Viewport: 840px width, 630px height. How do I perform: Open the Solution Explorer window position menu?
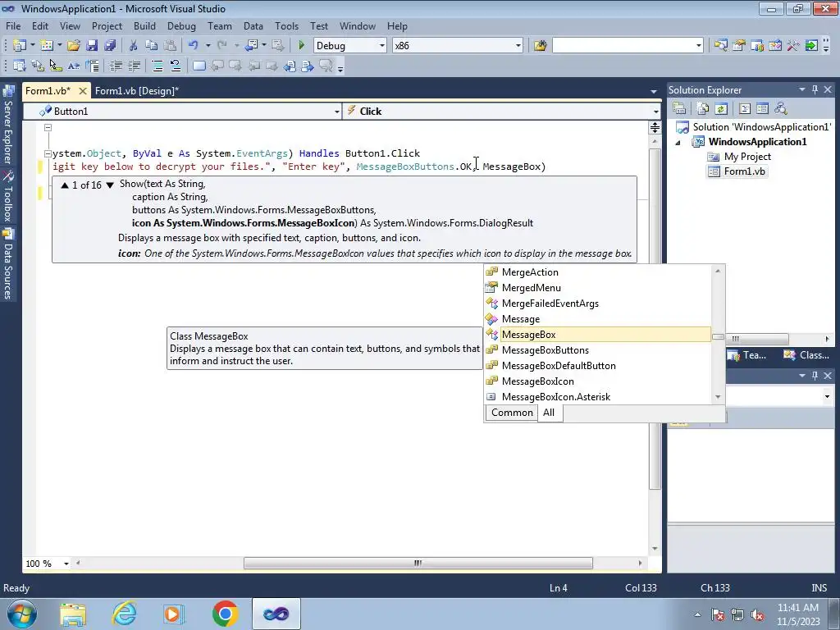802,89
